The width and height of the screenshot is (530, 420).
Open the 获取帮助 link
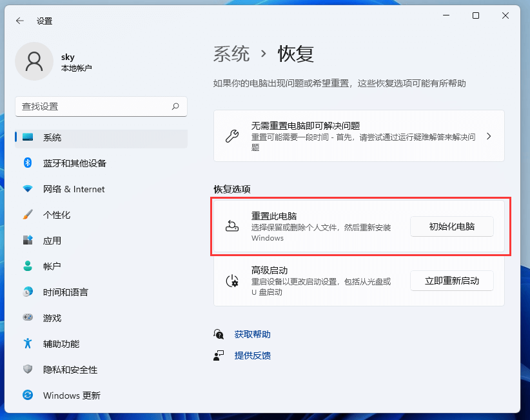tap(252, 334)
